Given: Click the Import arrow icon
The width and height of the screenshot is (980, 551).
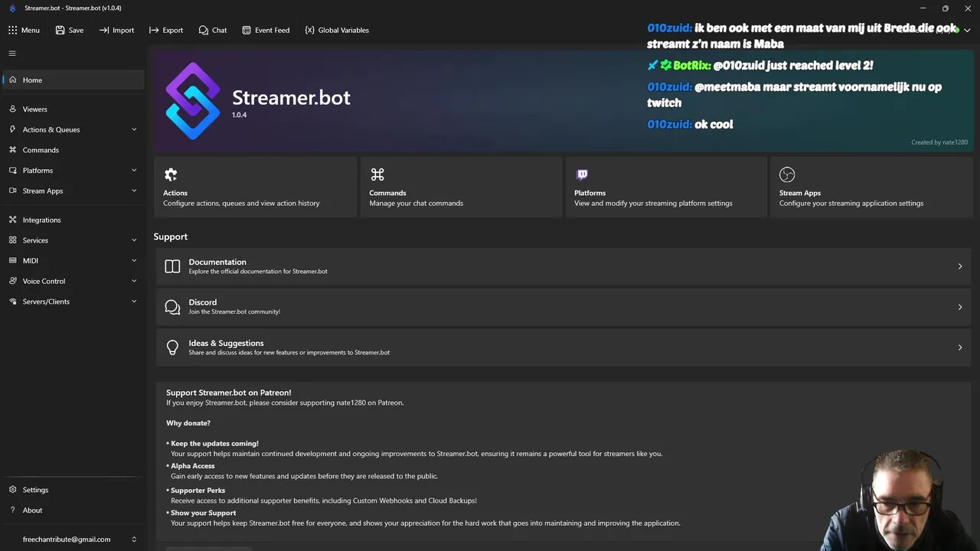Looking at the screenshot, I should [x=104, y=30].
